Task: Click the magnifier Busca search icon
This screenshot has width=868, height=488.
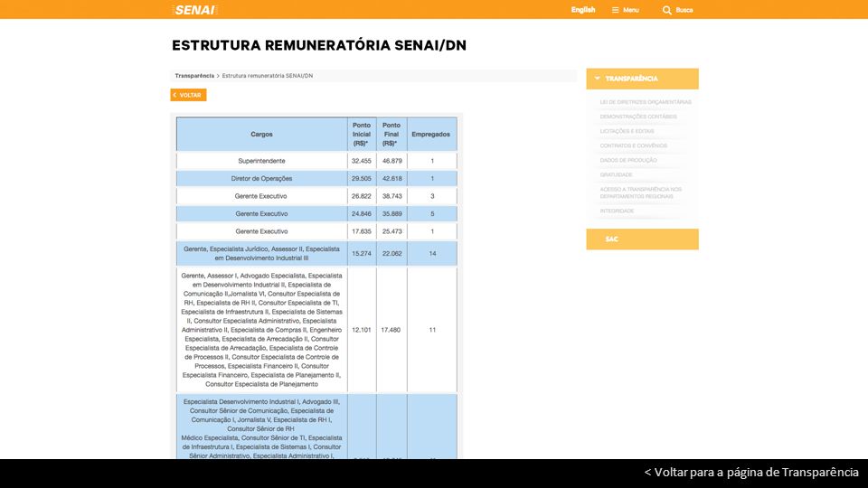Action: 666,10
